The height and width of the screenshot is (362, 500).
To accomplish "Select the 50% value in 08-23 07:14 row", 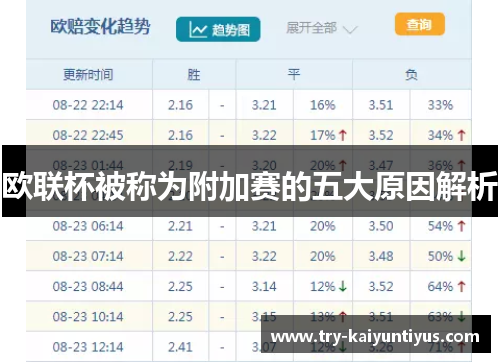I will (440, 256).
